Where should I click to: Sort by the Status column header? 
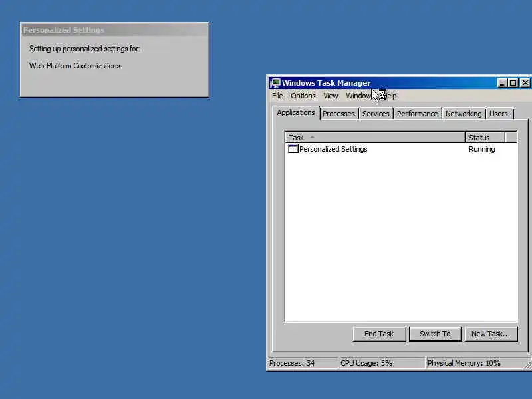tap(485, 138)
